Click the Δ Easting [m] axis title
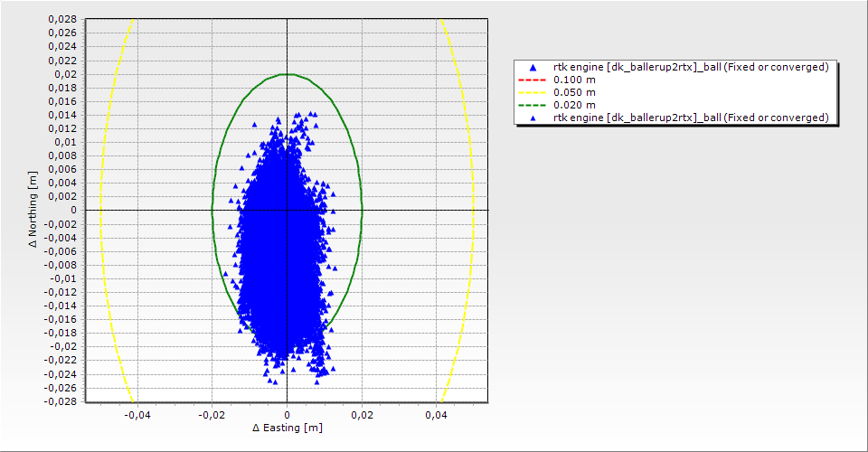868x452 pixels. [288, 428]
